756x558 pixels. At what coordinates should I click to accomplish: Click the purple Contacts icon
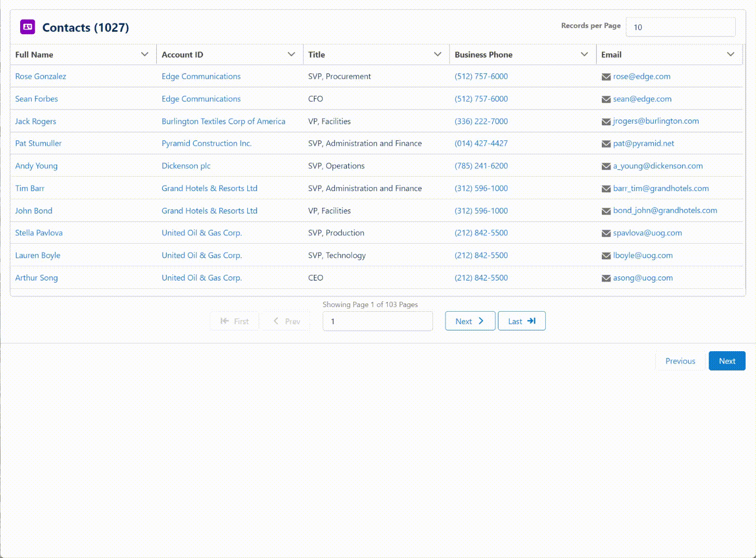[28, 27]
